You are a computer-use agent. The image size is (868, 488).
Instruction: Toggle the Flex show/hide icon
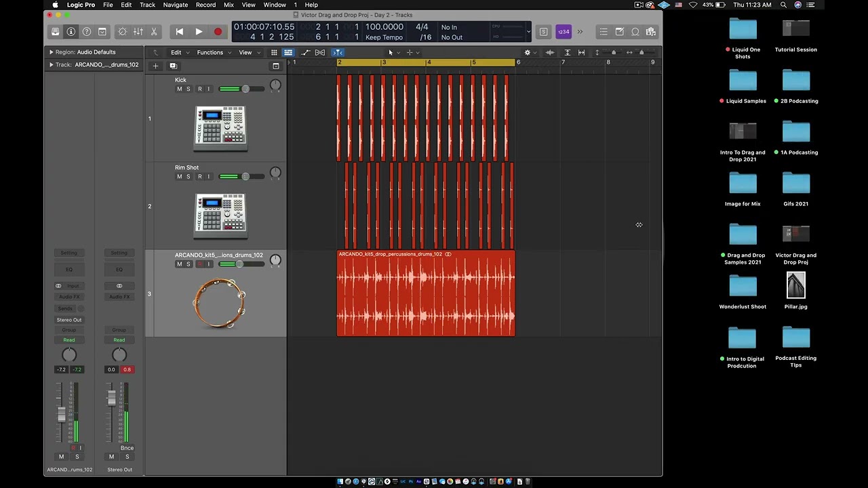pyautogui.click(x=320, y=52)
